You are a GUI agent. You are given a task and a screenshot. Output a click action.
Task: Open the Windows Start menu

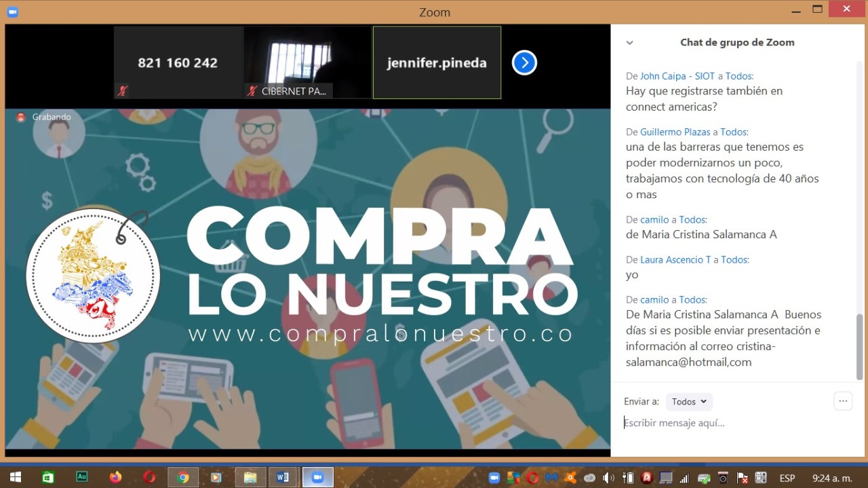coord(15,477)
